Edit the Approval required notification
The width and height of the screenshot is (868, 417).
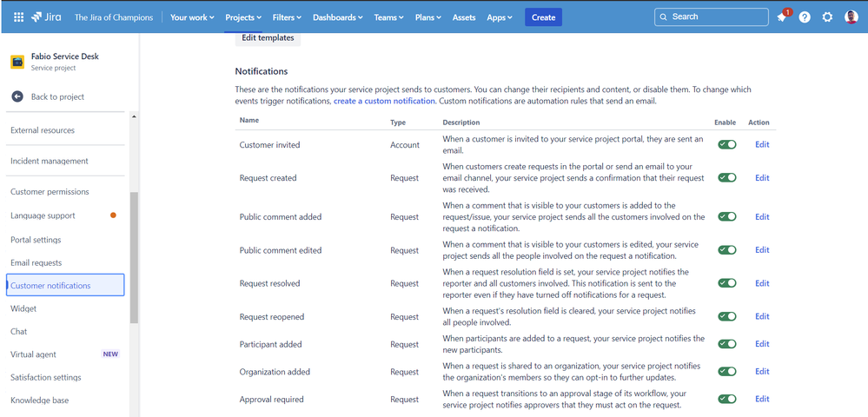(762, 399)
